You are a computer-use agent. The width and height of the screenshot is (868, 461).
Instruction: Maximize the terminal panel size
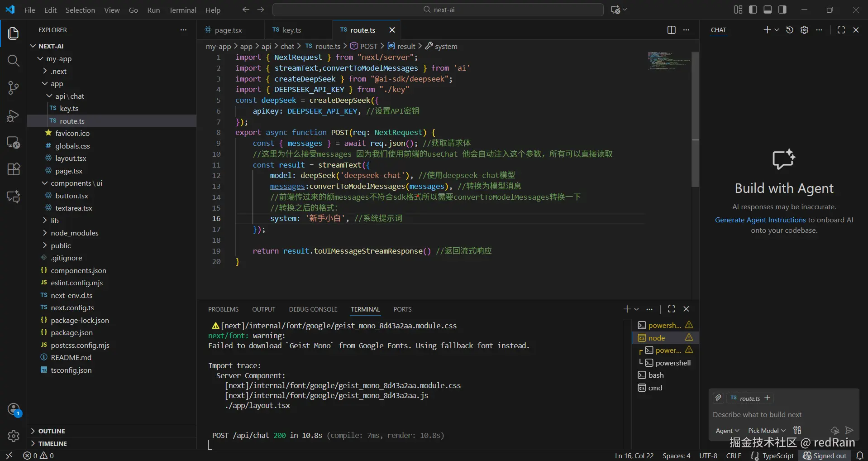point(672,309)
